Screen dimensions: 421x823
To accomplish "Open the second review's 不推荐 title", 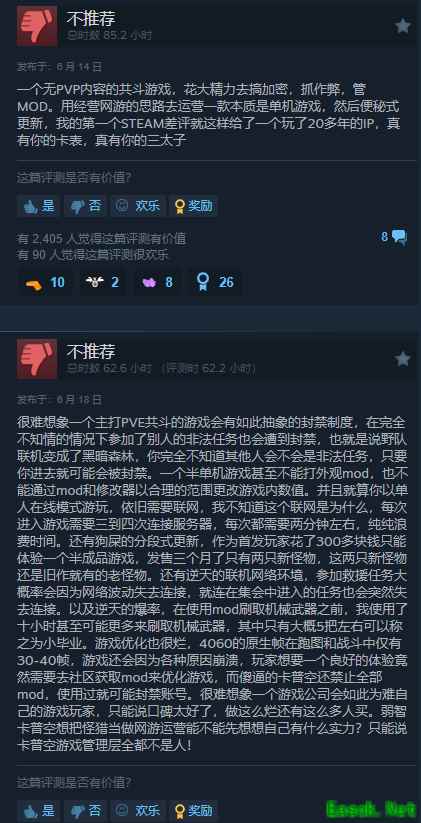I will (90, 351).
